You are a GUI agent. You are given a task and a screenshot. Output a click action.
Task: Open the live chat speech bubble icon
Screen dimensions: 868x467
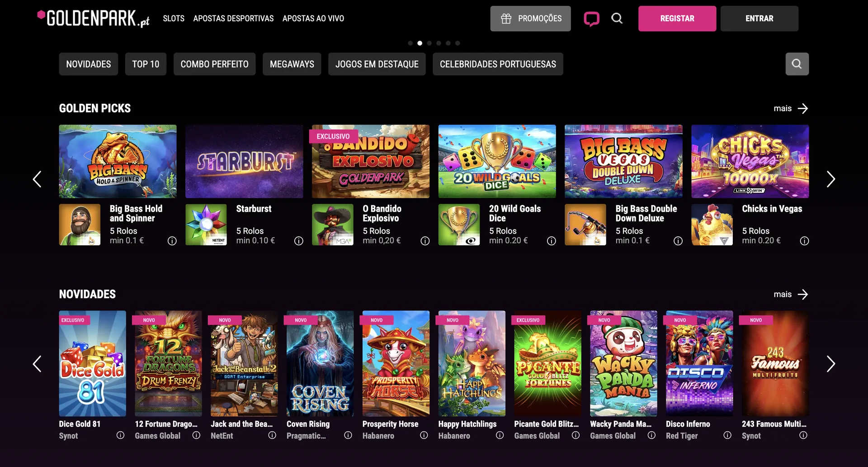pos(591,19)
